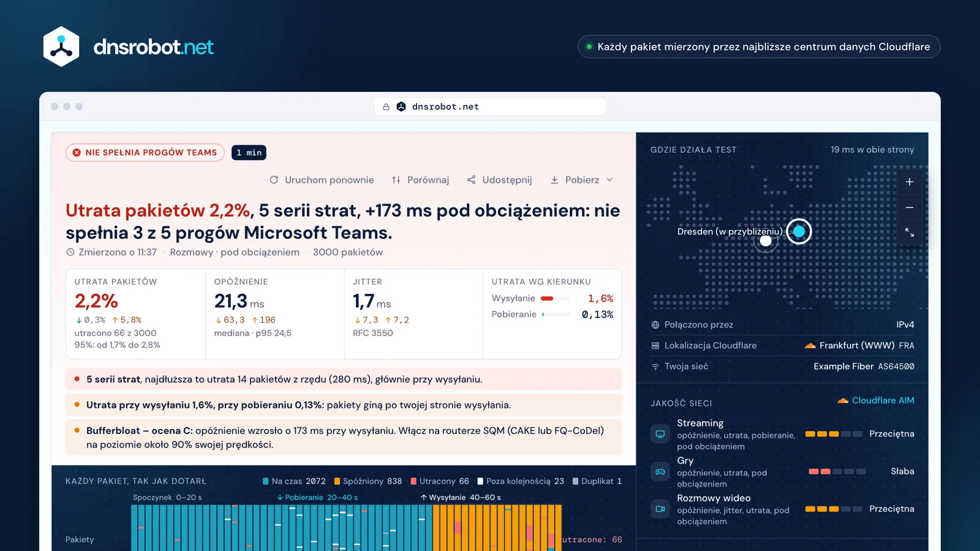The height and width of the screenshot is (551, 980).
Task: Click the globe icon beside Połączono przez
Action: [x=655, y=325]
